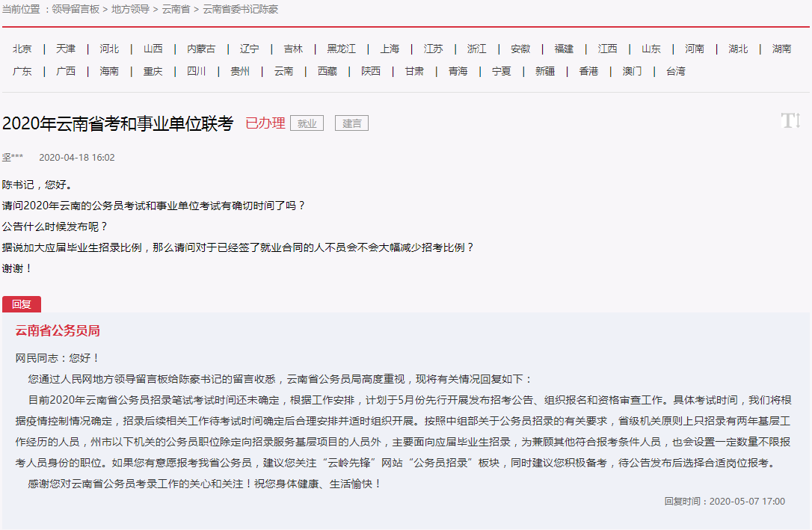Click the 就业 tag button
Image resolution: width=812 pixels, height=530 pixels.
307,123
